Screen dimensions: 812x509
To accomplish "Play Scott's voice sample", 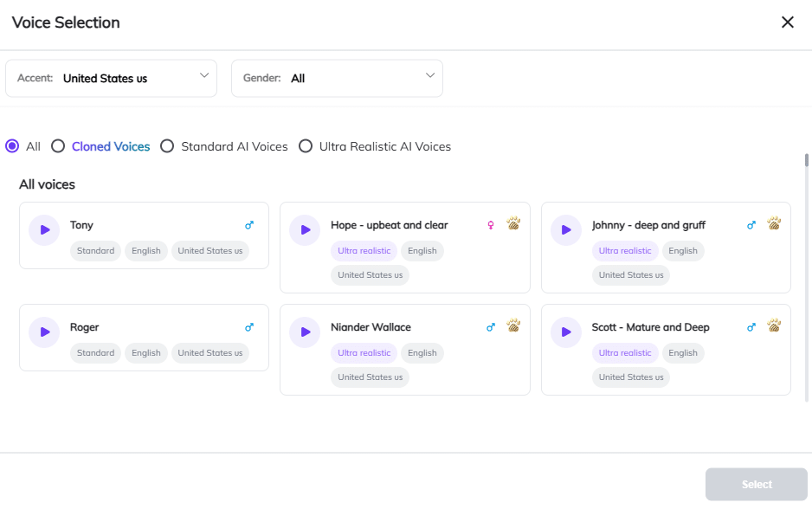I will (x=565, y=332).
